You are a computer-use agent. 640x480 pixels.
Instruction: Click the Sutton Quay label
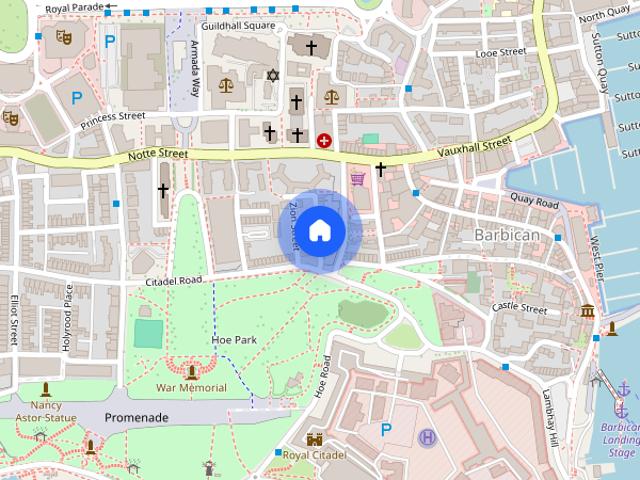[x=600, y=63]
